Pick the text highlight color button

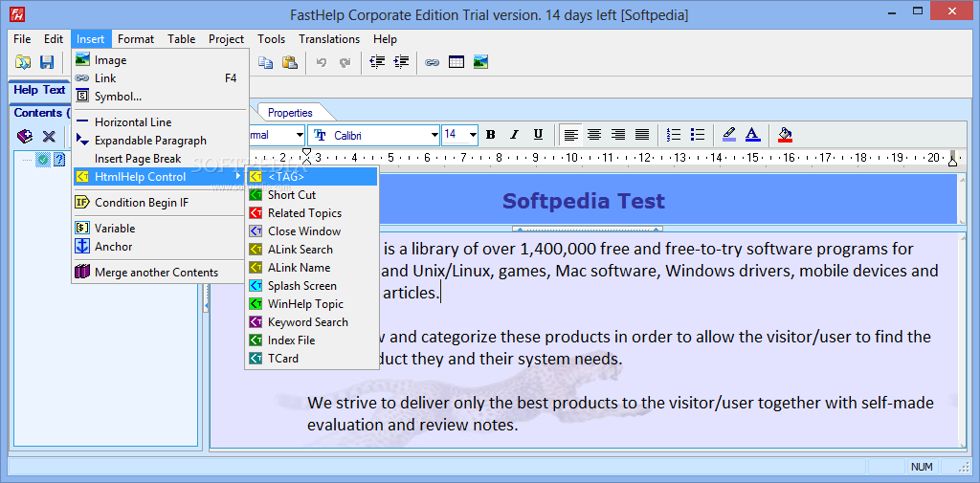coord(728,134)
